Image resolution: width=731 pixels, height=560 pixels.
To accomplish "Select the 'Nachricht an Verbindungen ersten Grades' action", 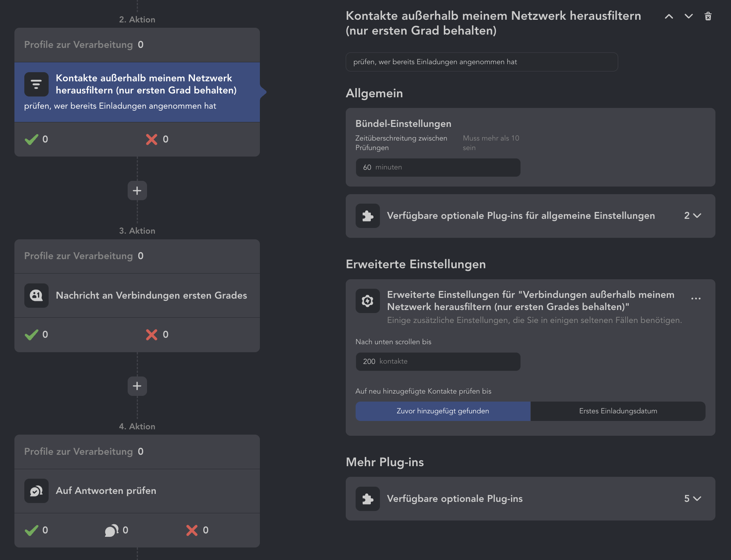I will pos(151,295).
